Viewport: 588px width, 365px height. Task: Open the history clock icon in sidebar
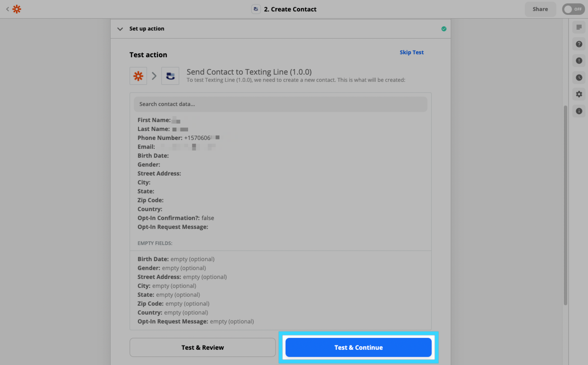[579, 78]
